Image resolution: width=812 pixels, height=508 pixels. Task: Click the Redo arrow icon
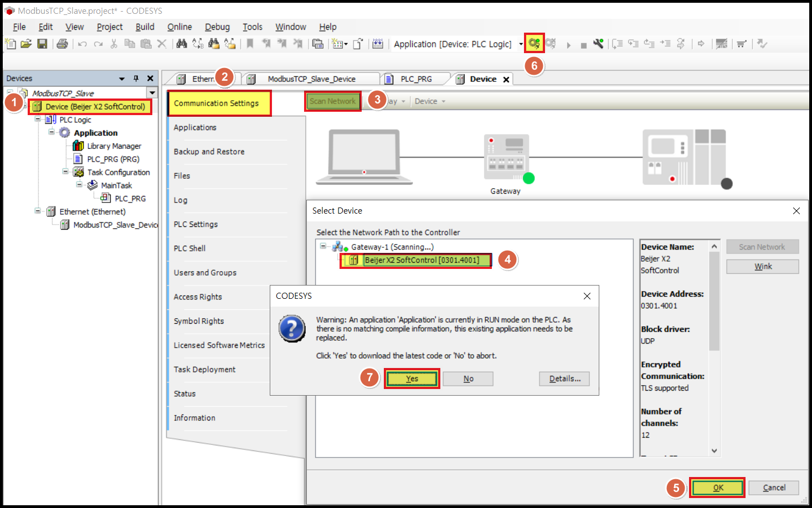(98, 44)
